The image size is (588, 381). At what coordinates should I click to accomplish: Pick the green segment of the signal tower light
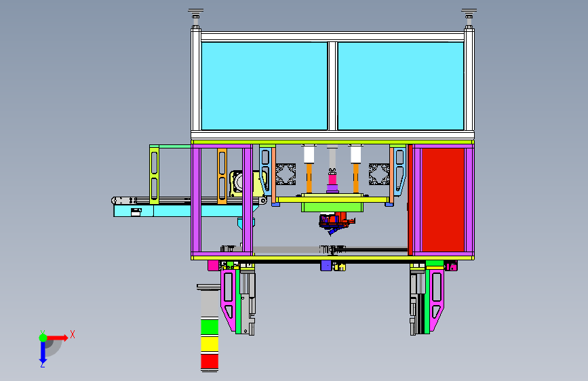(x=210, y=326)
